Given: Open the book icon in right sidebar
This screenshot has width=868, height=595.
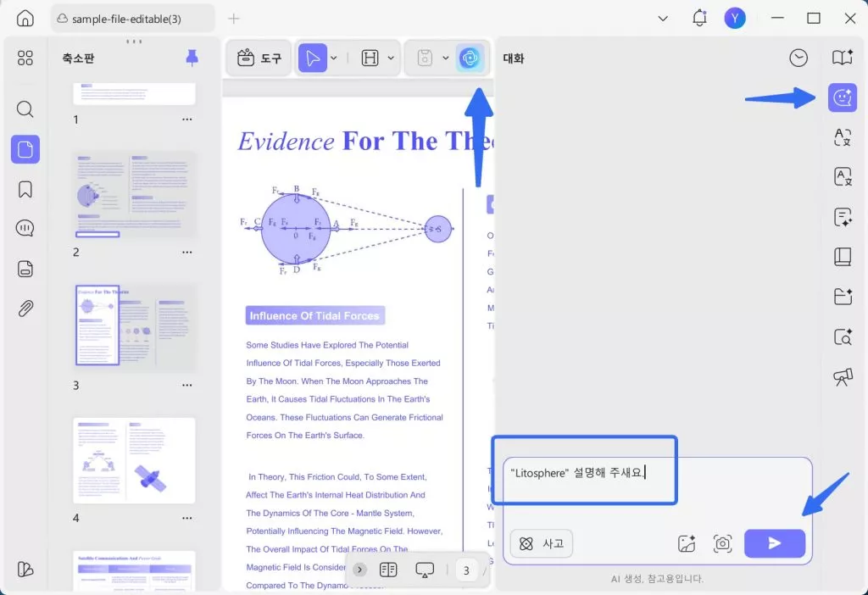Looking at the screenshot, I should point(843,257).
